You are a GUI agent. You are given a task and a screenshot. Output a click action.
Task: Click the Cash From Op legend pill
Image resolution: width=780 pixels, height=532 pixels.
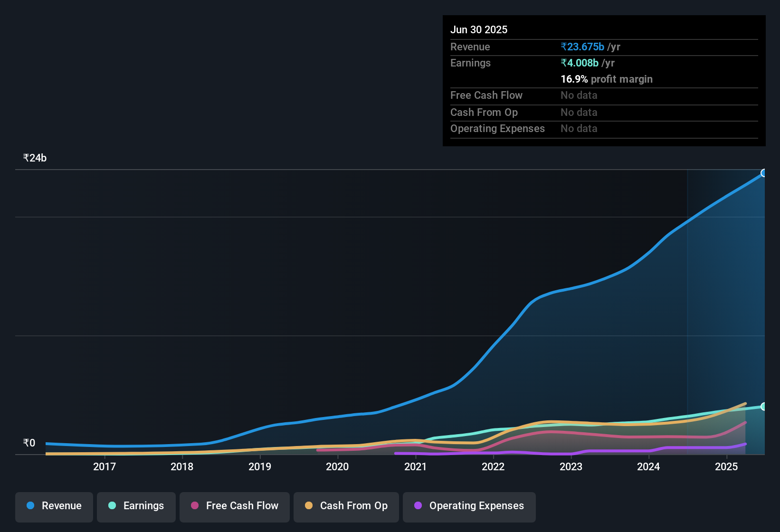(x=346, y=507)
